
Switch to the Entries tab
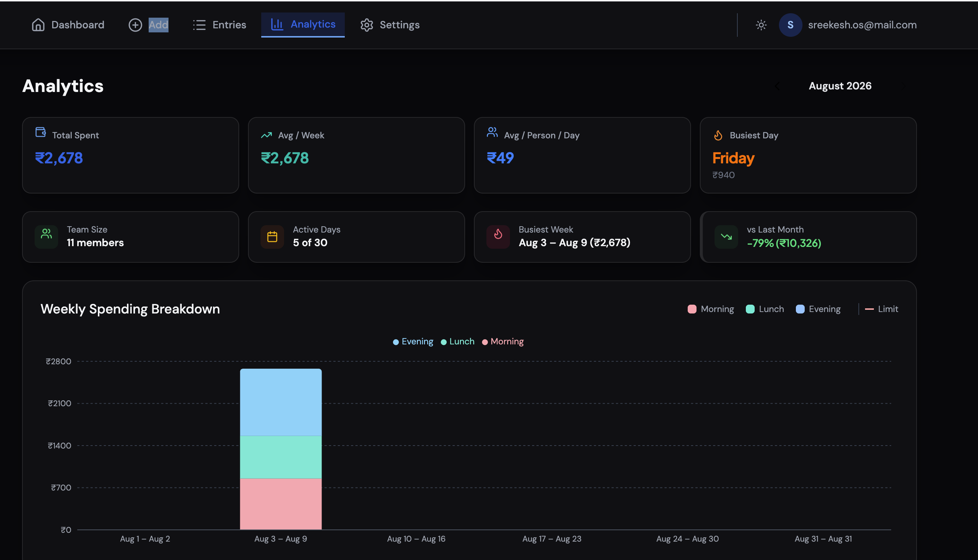click(x=219, y=25)
